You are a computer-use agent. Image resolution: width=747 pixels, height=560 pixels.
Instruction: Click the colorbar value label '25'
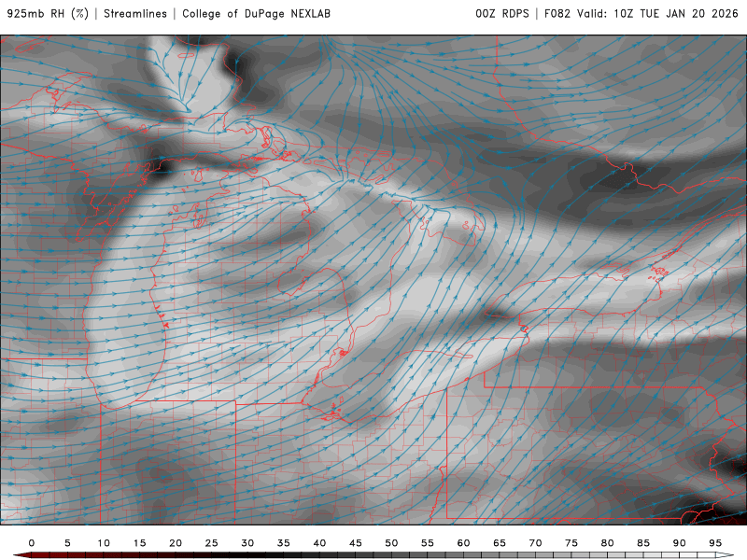coord(212,543)
